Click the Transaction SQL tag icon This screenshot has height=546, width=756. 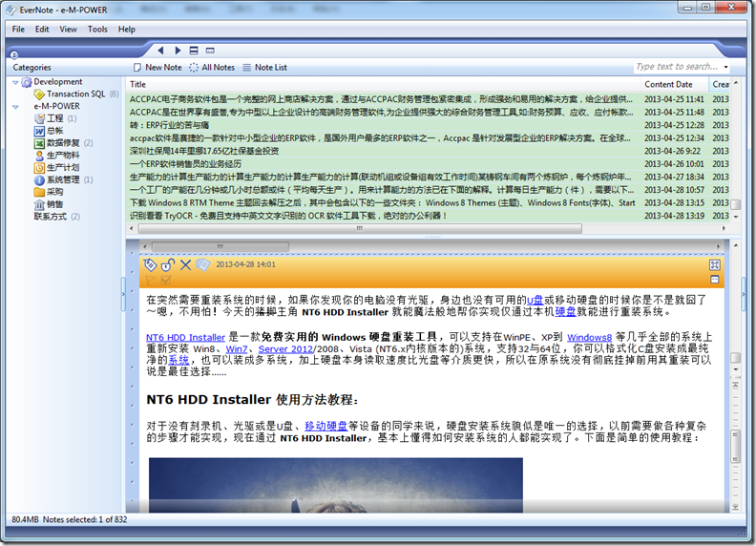click(x=39, y=94)
